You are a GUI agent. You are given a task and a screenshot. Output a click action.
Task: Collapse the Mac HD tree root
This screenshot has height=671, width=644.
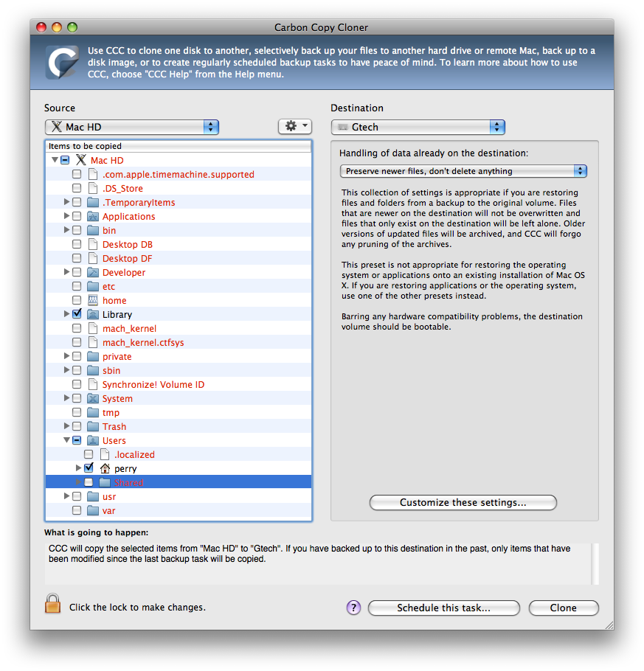55,160
